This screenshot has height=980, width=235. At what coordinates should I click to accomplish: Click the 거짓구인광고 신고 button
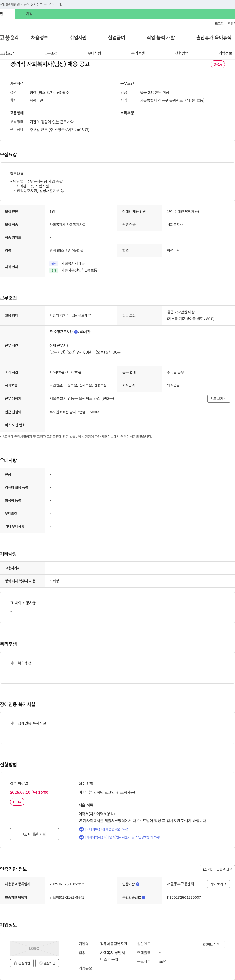coord(217,869)
